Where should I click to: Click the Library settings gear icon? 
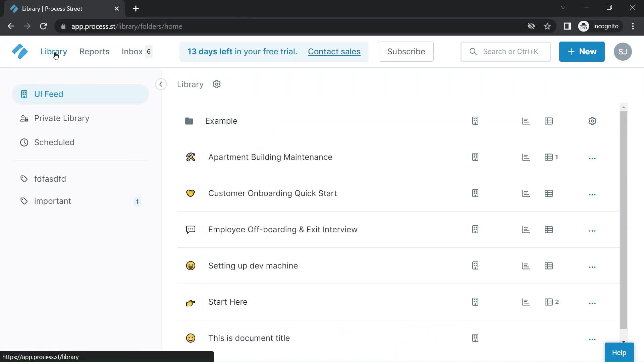(x=217, y=84)
